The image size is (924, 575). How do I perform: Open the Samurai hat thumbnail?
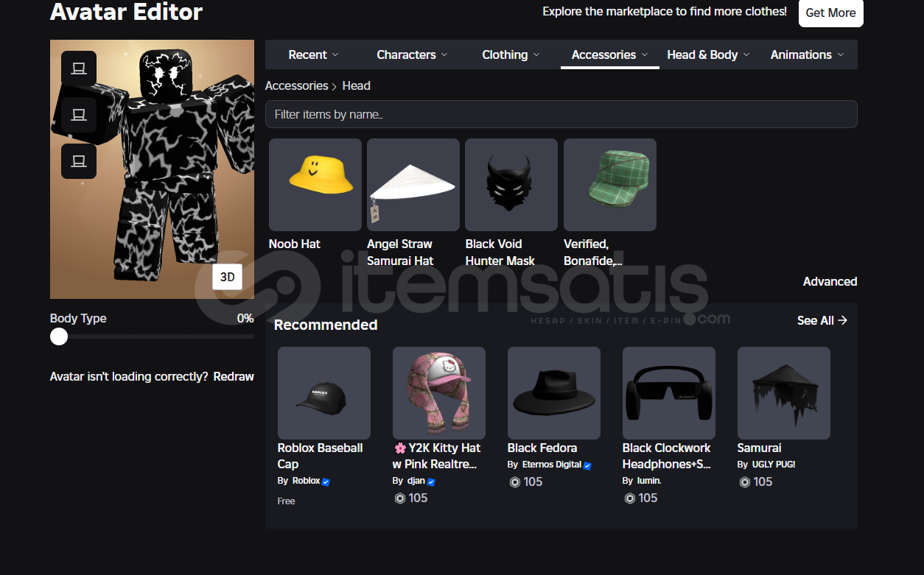784,393
